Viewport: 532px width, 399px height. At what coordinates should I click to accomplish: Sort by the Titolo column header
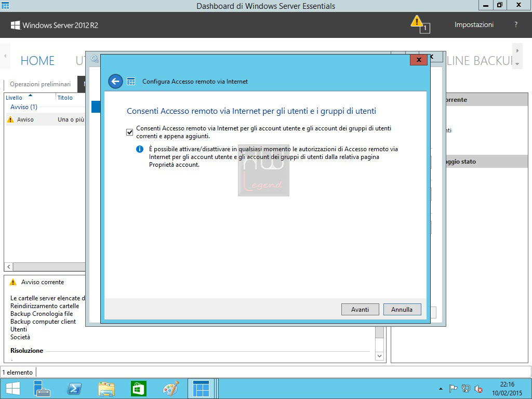[x=65, y=98]
